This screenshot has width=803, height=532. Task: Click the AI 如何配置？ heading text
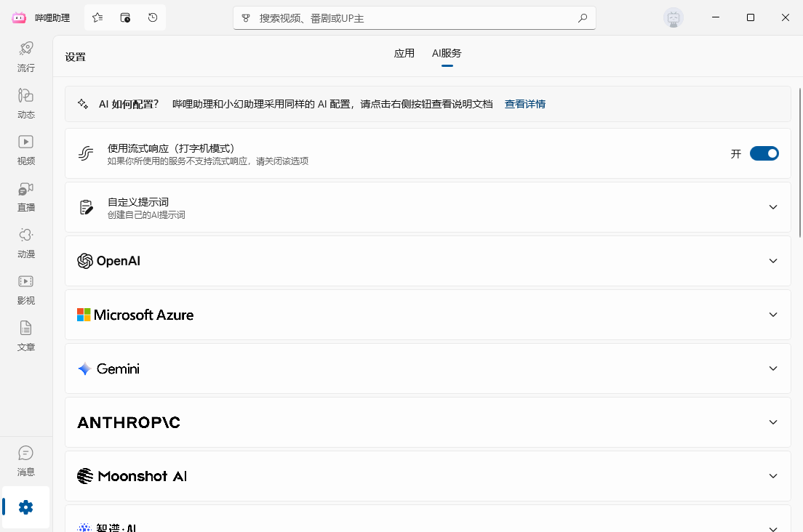(x=129, y=104)
